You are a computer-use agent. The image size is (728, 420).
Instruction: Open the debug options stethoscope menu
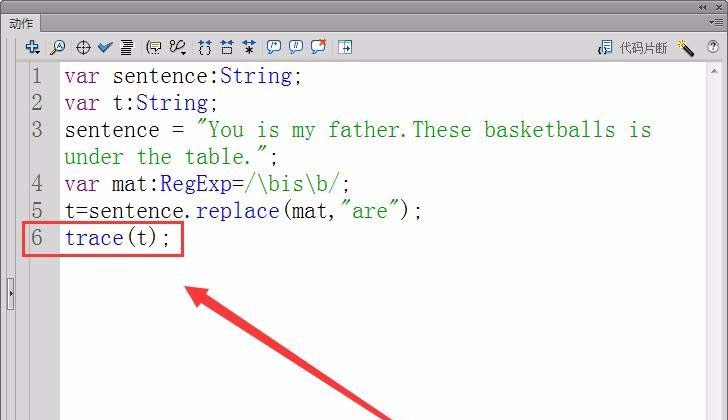point(178,47)
